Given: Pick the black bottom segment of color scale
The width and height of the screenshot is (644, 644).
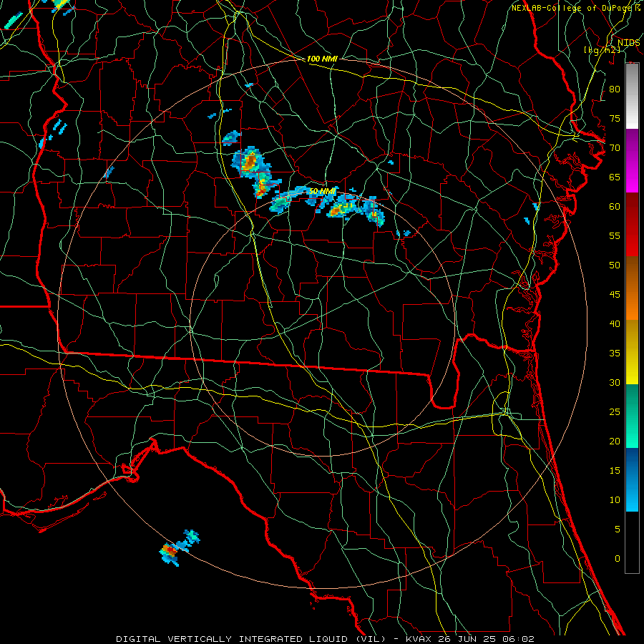Looking at the screenshot, I should (x=632, y=542).
